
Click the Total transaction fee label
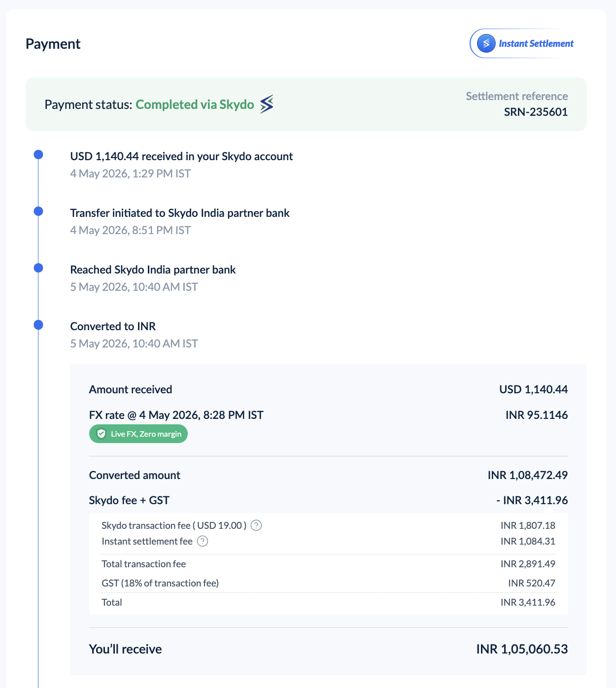144,564
